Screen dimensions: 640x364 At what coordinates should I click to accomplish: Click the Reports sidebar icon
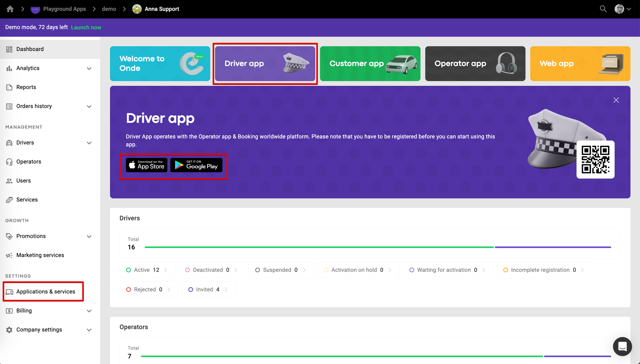pos(9,87)
